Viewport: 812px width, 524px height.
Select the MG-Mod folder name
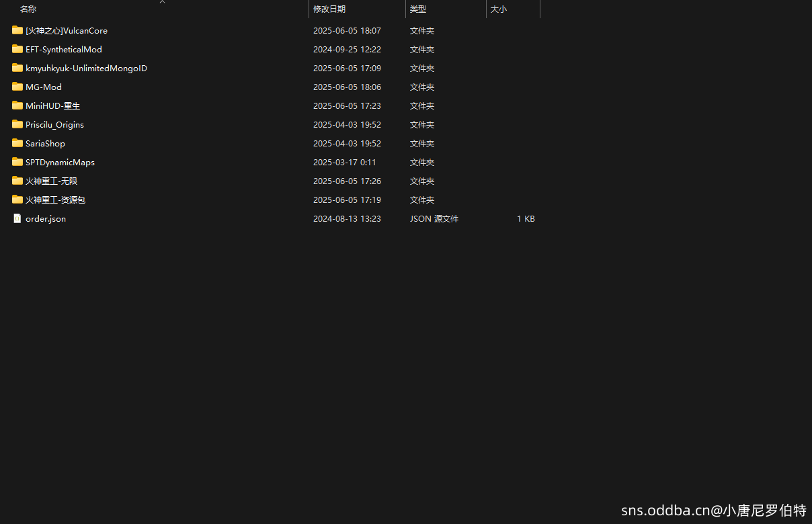(x=44, y=87)
